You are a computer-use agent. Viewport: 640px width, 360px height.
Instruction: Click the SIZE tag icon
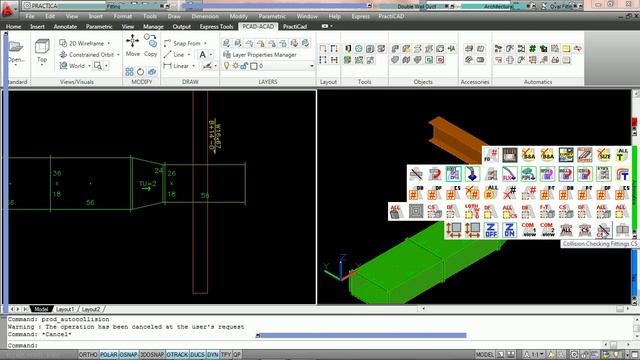603,155
